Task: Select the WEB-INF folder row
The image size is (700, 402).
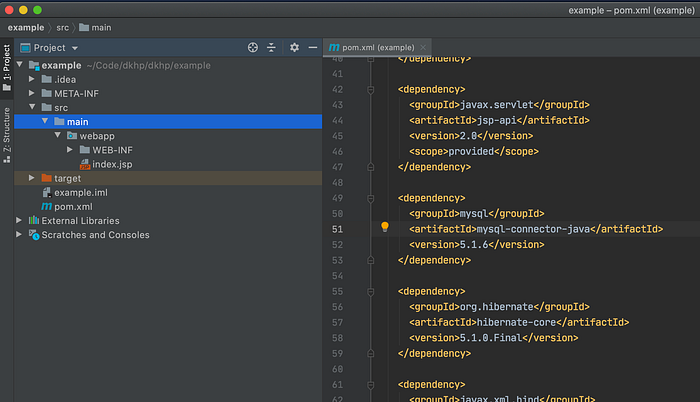Action: coord(168,150)
